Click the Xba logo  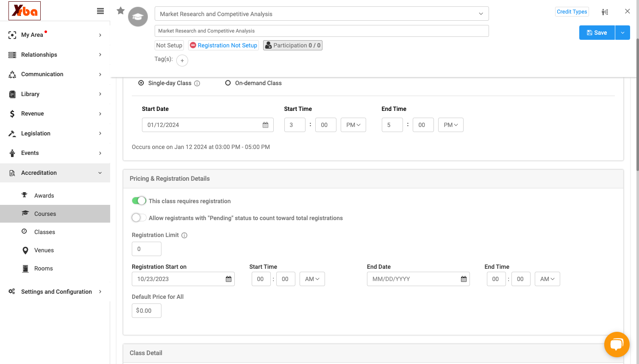[x=25, y=11]
